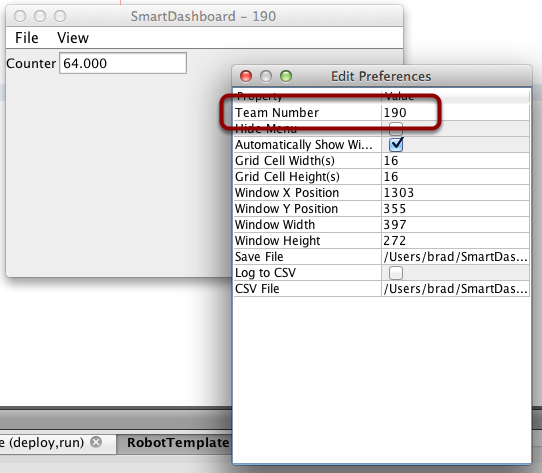Screen dimensions: 542x473
Task: Close the (deploy,run) output tab
Action: pyautogui.click(x=96, y=442)
